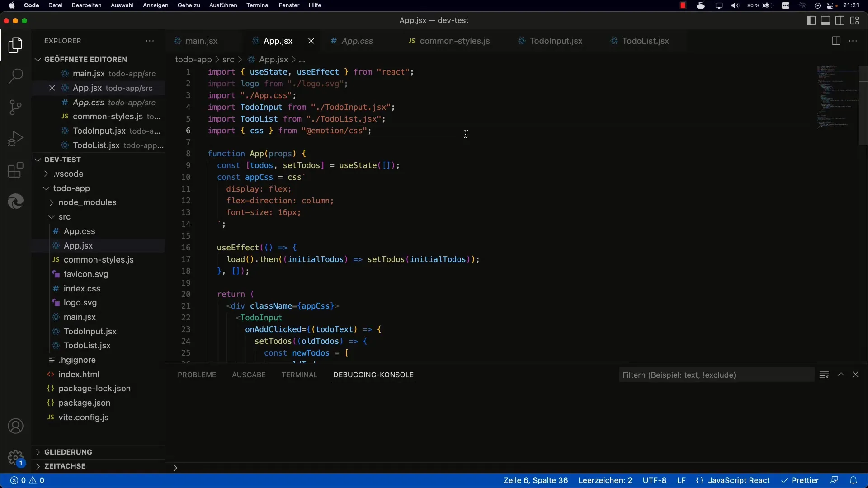Screen dimensions: 868x488
Task: Click the feedback icon in status bar
Action: click(834, 480)
